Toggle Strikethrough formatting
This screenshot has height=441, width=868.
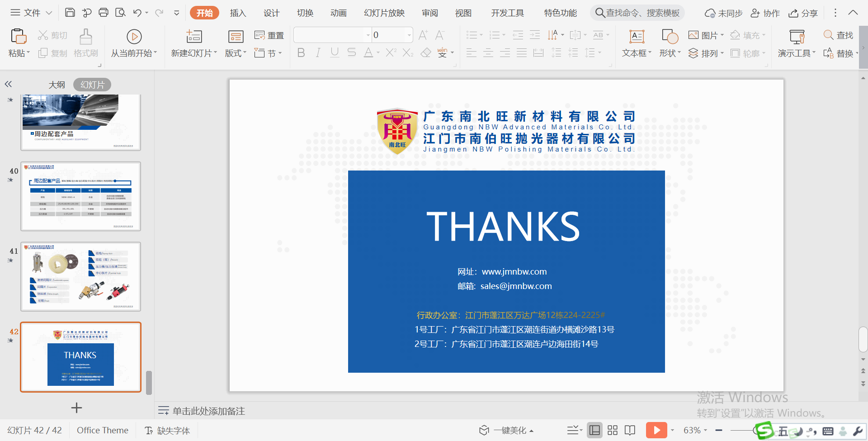coord(352,53)
